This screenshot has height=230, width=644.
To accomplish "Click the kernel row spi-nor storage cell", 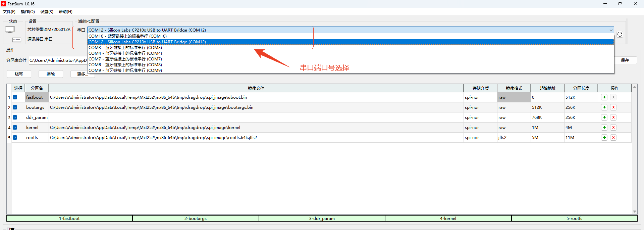I will tap(480, 128).
